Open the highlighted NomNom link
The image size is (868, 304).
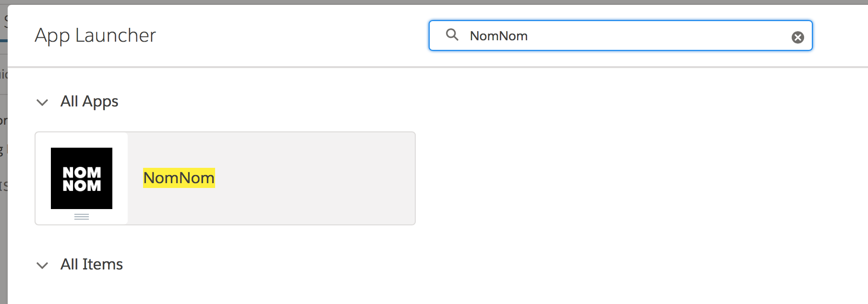click(x=179, y=178)
